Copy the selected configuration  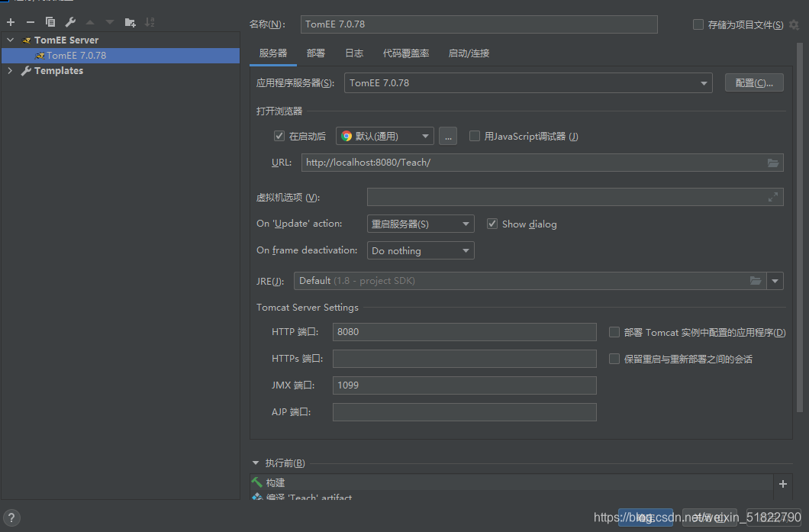point(50,22)
